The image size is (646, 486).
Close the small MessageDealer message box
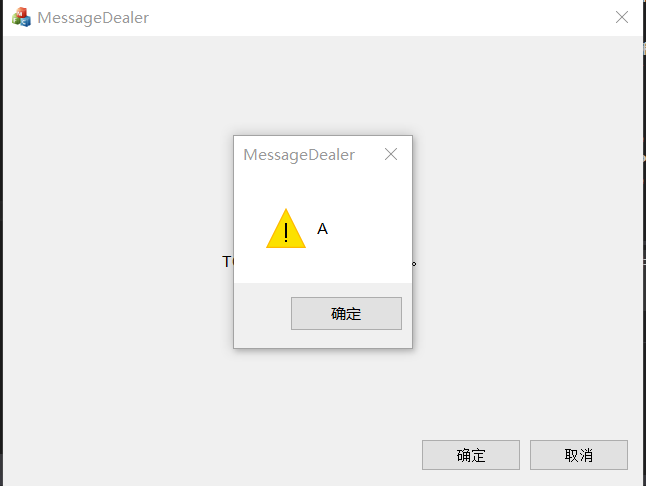(x=391, y=154)
